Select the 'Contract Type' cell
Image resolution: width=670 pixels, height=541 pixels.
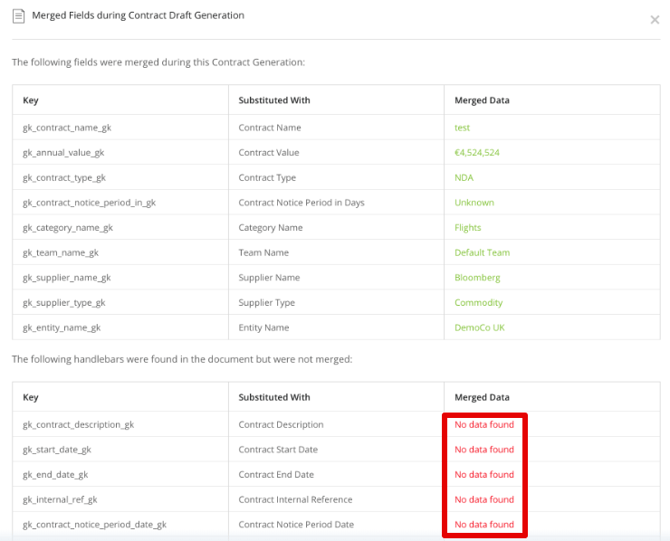coord(267,178)
